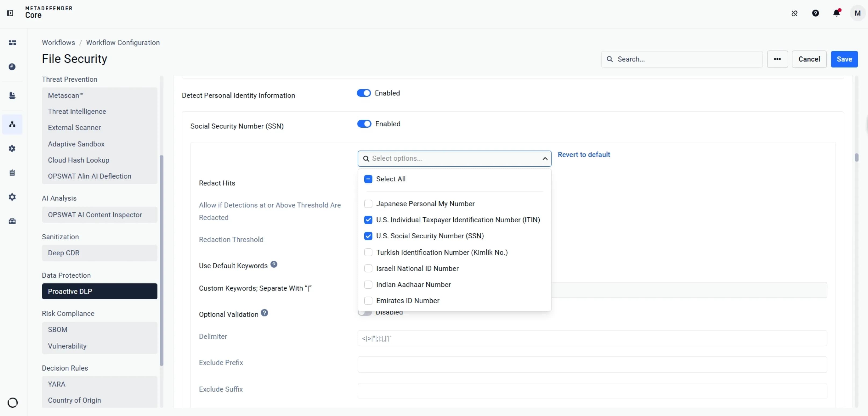Click the Use Default Keywords help icon
Screen dimensions: 868x416
tap(274, 264)
